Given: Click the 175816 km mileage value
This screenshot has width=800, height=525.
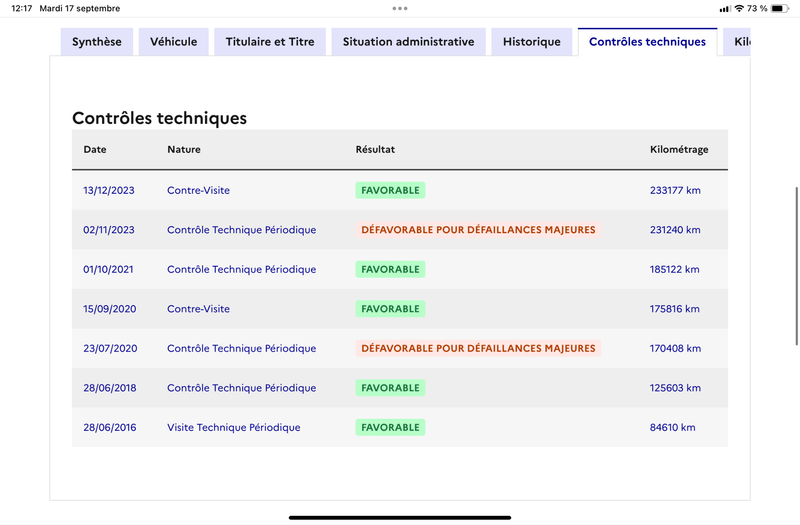Looking at the screenshot, I should click(674, 309).
